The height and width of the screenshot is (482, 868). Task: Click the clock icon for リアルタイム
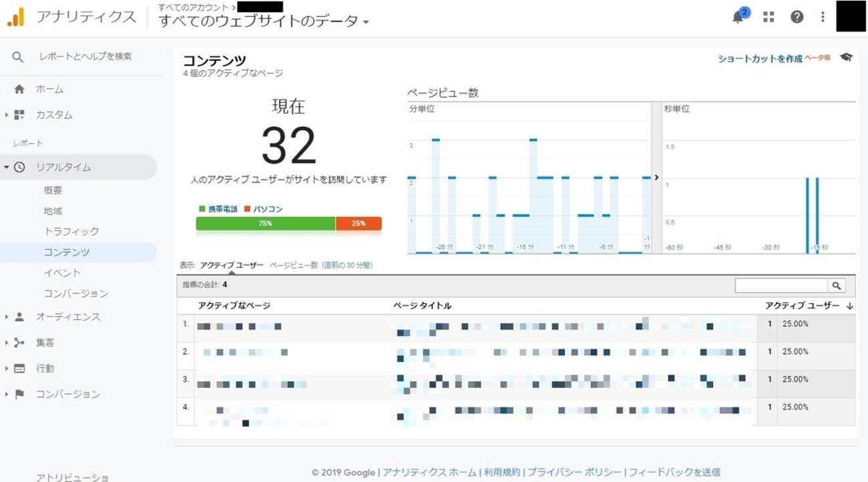pyautogui.click(x=19, y=168)
